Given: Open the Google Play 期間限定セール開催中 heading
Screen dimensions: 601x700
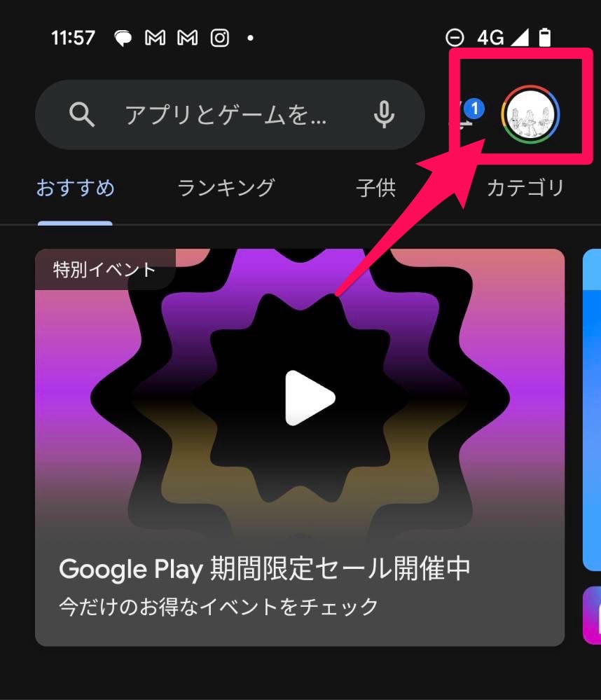Looking at the screenshot, I should pos(265,569).
